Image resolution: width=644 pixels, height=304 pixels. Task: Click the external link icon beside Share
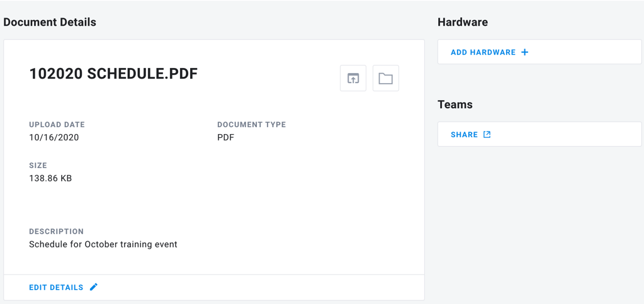[x=487, y=134]
